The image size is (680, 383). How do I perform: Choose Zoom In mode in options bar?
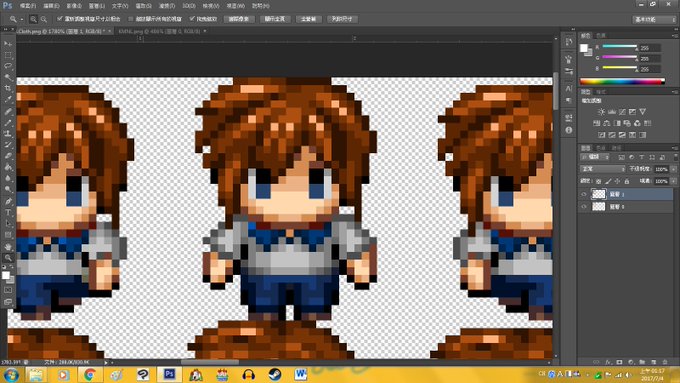pos(33,19)
